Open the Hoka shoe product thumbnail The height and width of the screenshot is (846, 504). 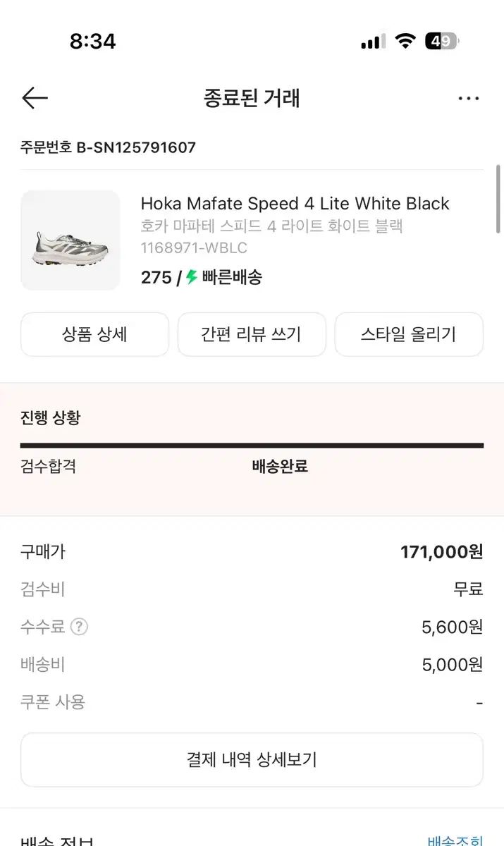click(x=70, y=240)
